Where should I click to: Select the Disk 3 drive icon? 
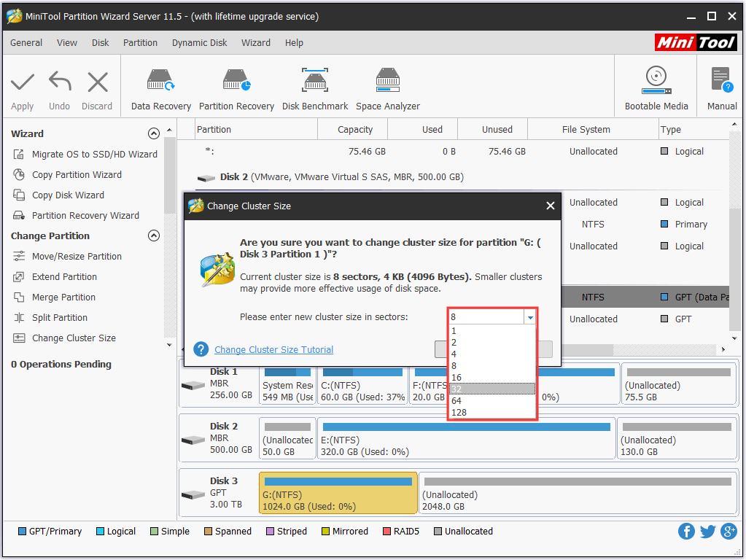(x=193, y=495)
